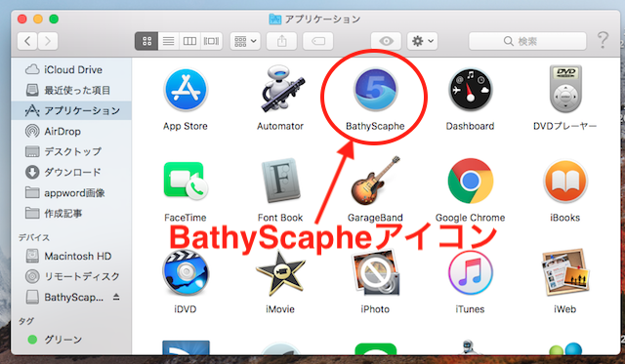
Task: Open the Font Book icon
Action: [280, 182]
